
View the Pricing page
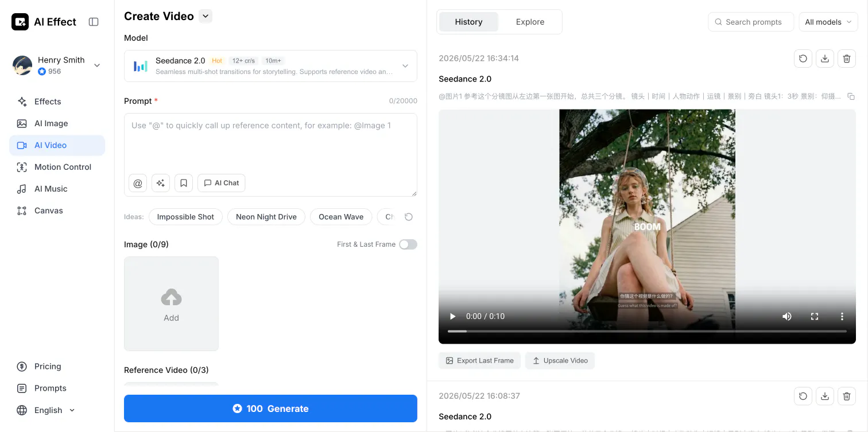(x=57, y=367)
